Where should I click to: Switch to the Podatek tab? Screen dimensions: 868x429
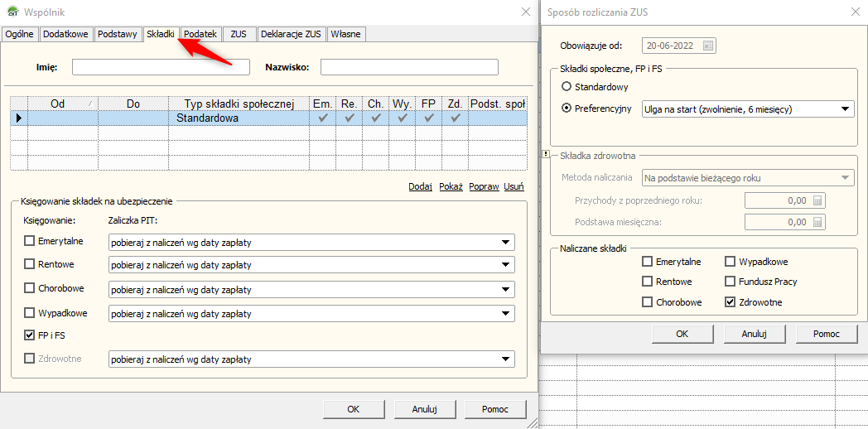point(201,34)
